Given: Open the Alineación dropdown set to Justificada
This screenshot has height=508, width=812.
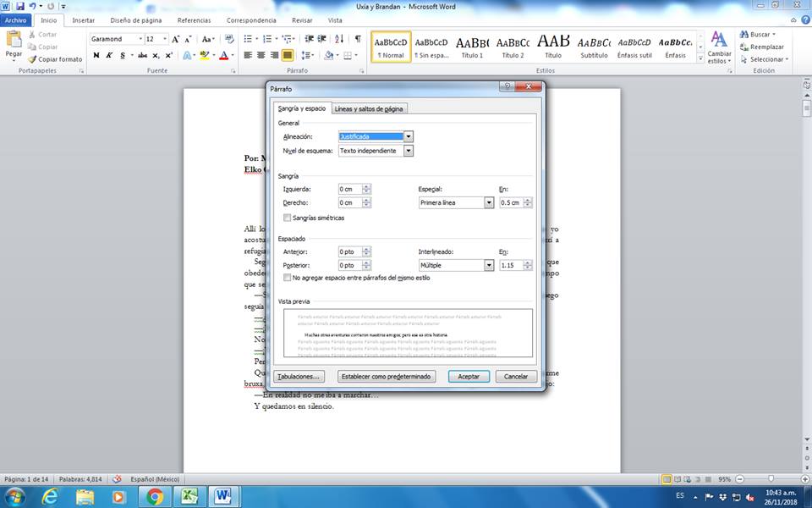Looking at the screenshot, I should pos(409,136).
